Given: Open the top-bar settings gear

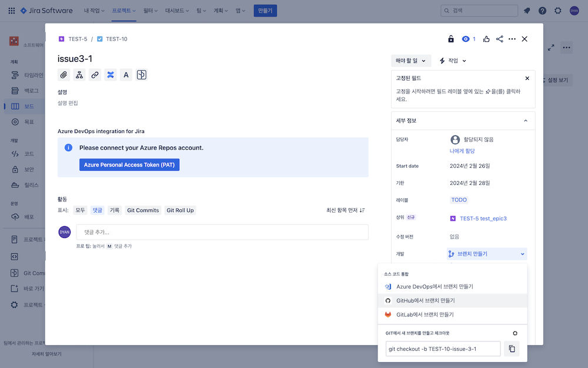Looking at the screenshot, I should [558, 11].
